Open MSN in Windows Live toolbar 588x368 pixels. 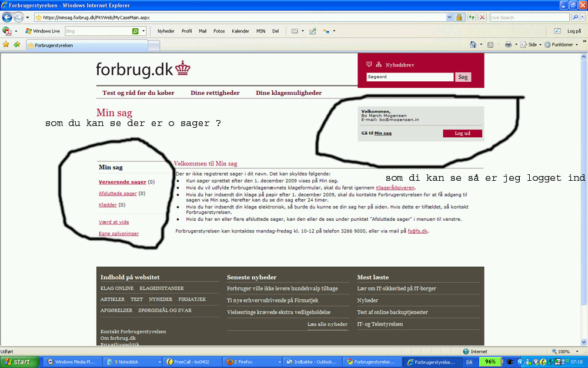click(260, 31)
